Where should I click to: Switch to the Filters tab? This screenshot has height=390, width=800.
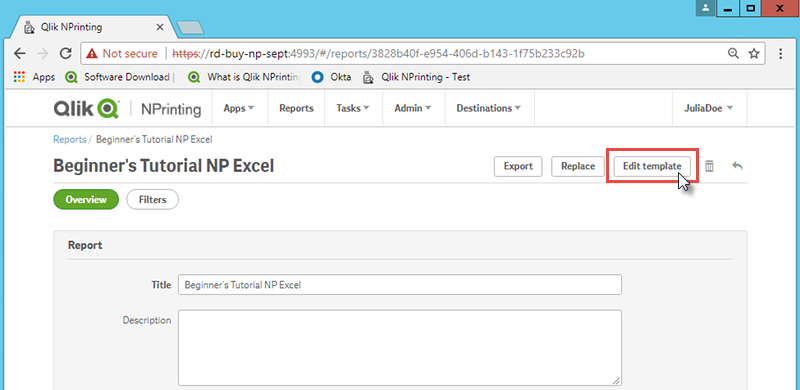[x=153, y=200]
